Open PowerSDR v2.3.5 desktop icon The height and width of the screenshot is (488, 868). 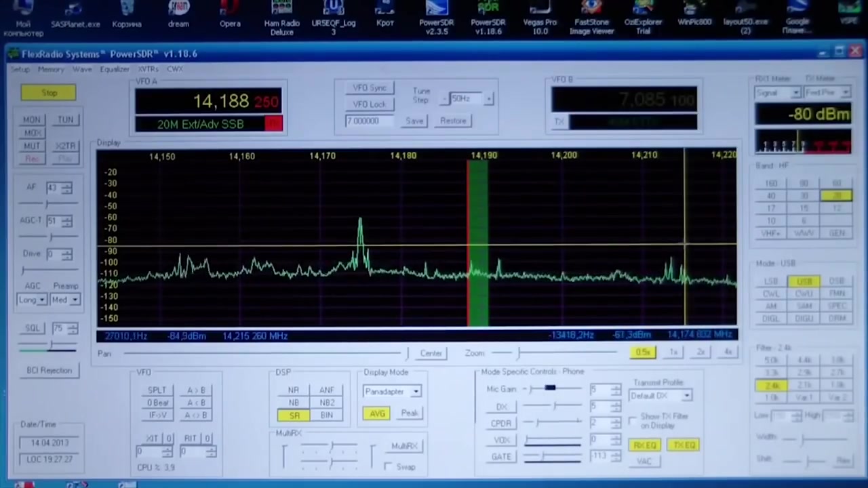point(436,18)
